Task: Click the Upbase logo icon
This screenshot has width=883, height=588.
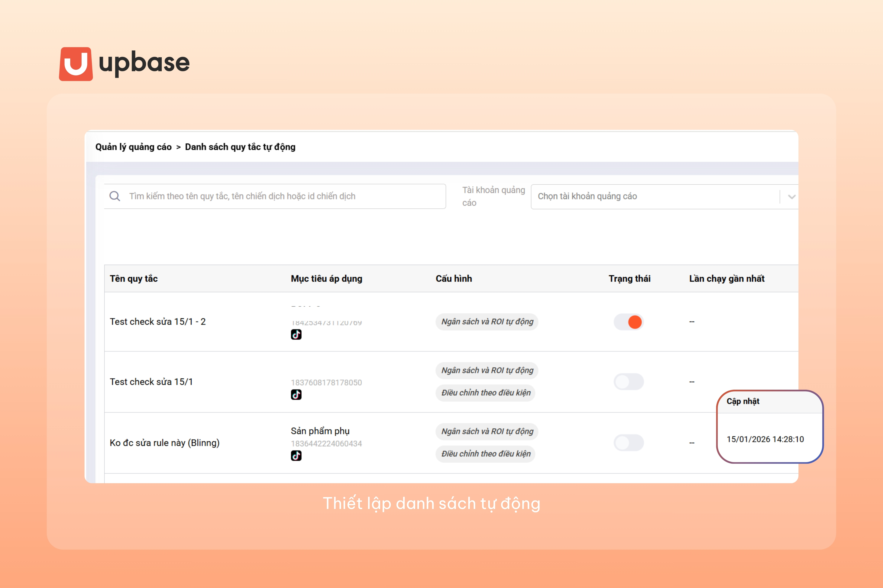Action: click(76, 64)
